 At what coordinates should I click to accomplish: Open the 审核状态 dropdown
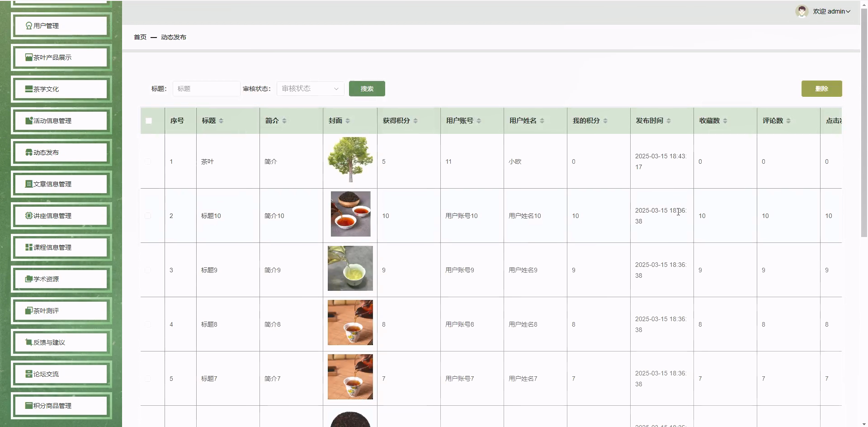[311, 89]
